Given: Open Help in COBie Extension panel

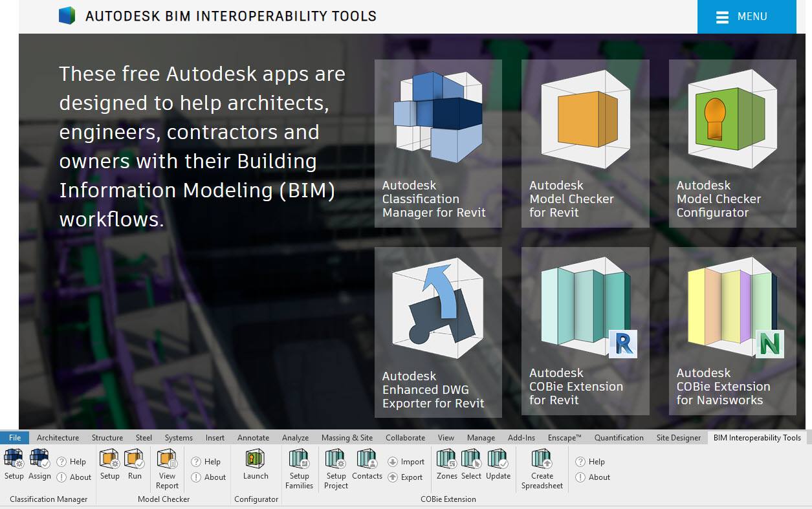Looking at the screenshot, I should [590, 462].
